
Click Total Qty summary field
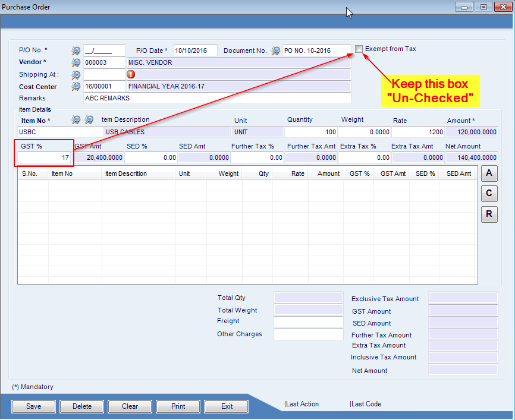(x=309, y=298)
